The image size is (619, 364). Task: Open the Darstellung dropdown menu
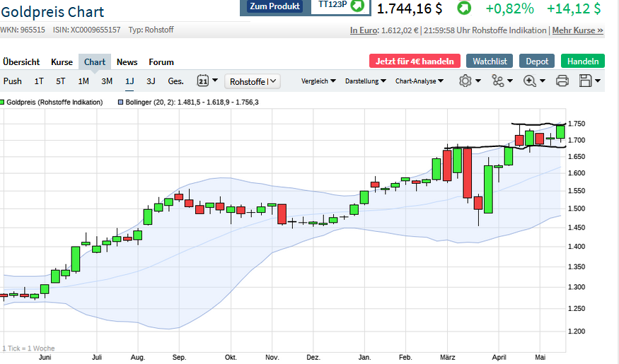(365, 81)
